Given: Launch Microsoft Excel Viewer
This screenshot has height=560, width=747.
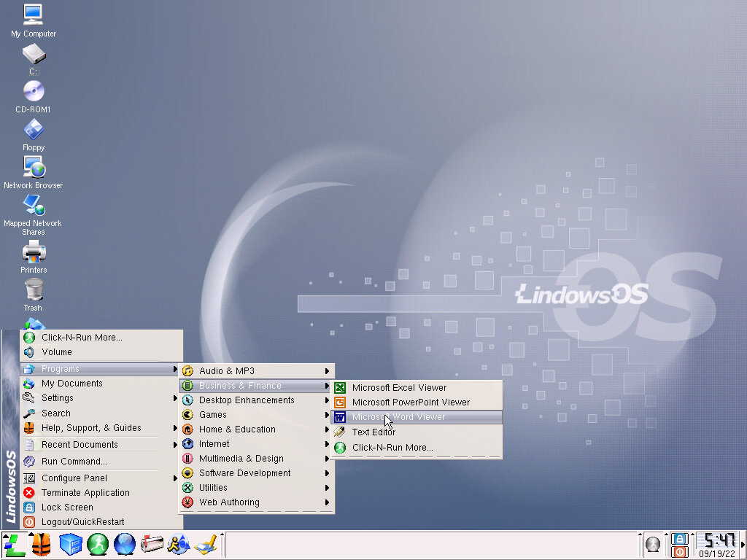Looking at the screenshot, I should [399, 388].
